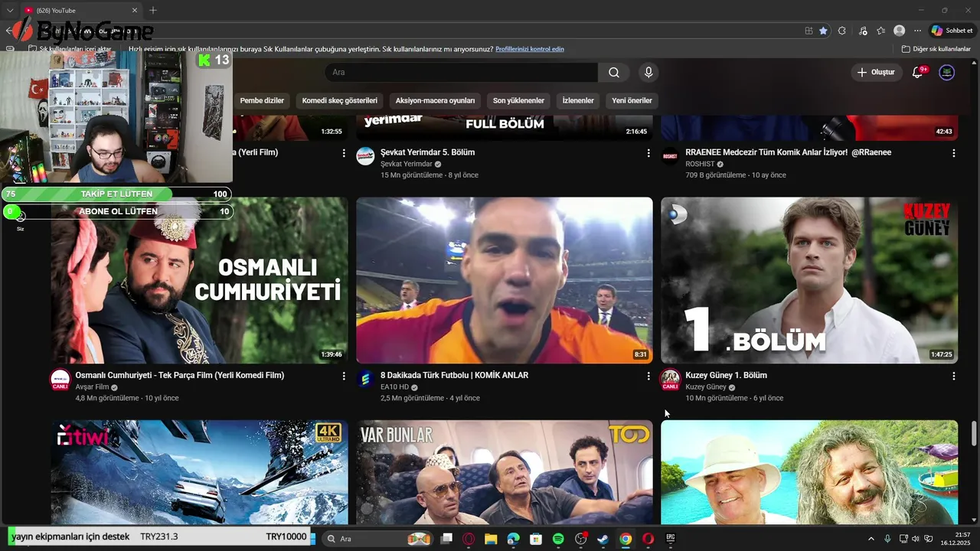Open ROSHIST channel avatar

coord(671,156)
